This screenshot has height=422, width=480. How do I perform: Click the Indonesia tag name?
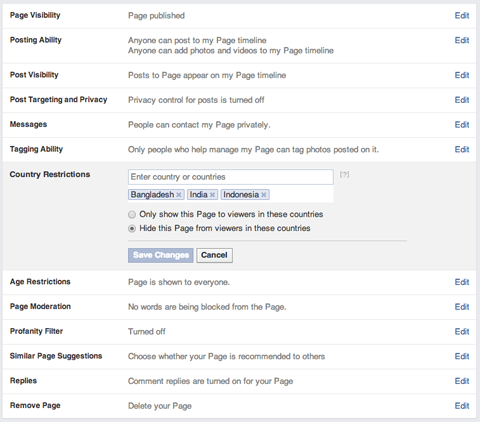241,195
